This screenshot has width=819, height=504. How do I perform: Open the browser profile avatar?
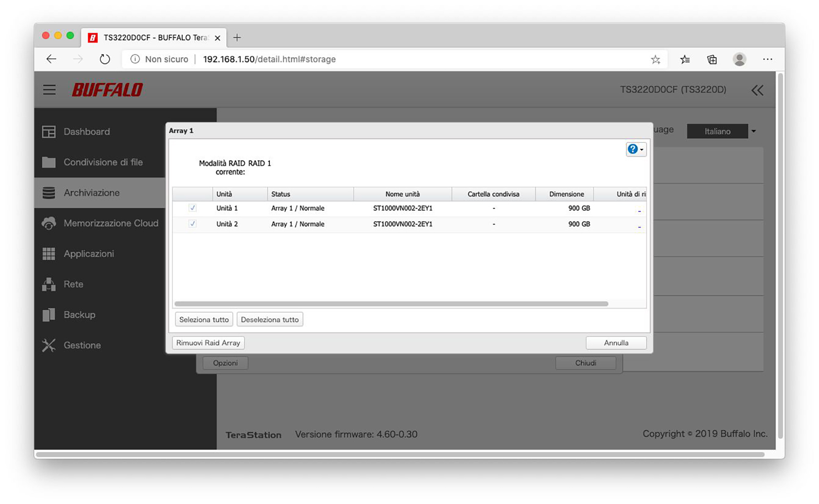point(739,59)
